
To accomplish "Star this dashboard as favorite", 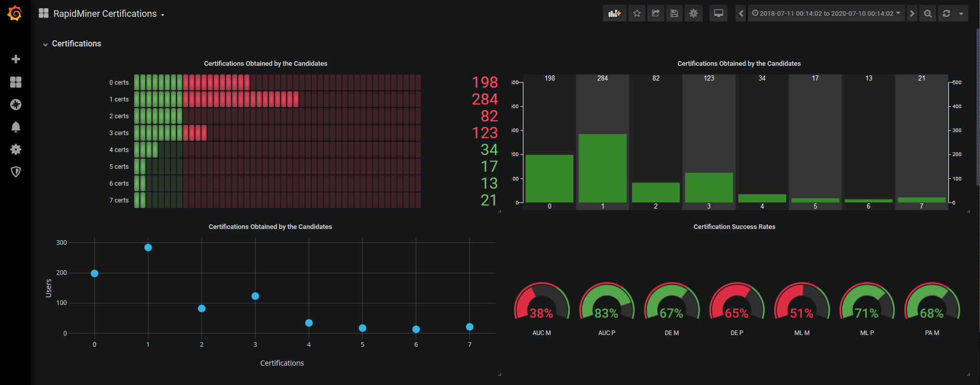I will tap(637, 14).
